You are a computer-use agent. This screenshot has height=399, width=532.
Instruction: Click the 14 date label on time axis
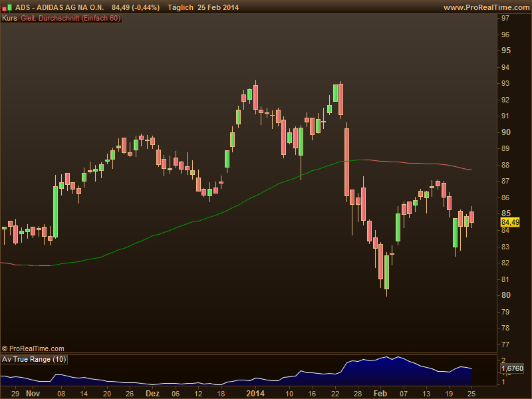pyautogui.click(x=84, y=394)
